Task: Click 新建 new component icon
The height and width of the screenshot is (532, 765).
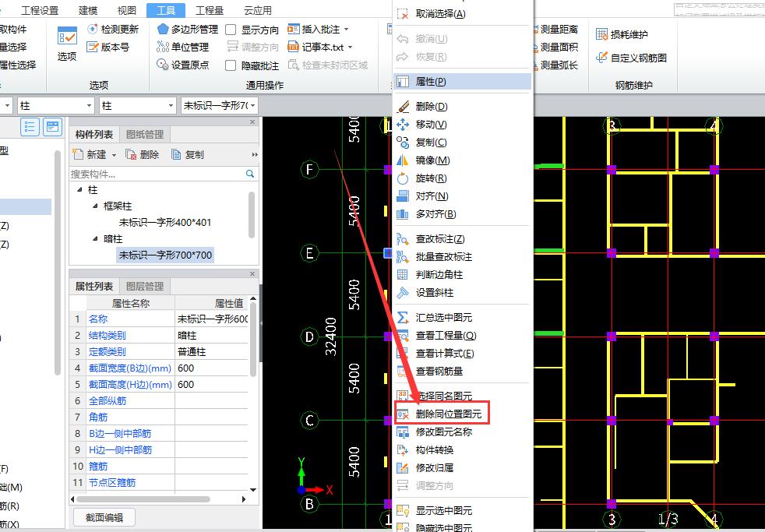Action: (x=78, y=154)
